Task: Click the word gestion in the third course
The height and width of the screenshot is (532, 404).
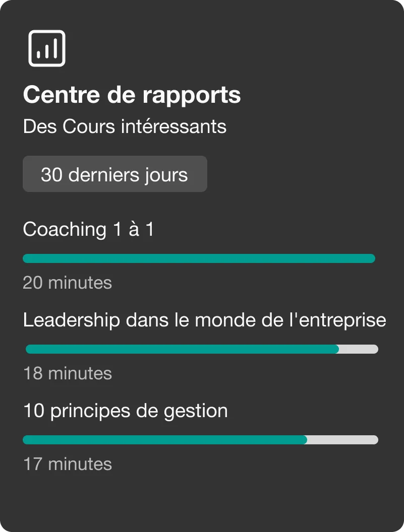Action: click(x=196, y=412)
